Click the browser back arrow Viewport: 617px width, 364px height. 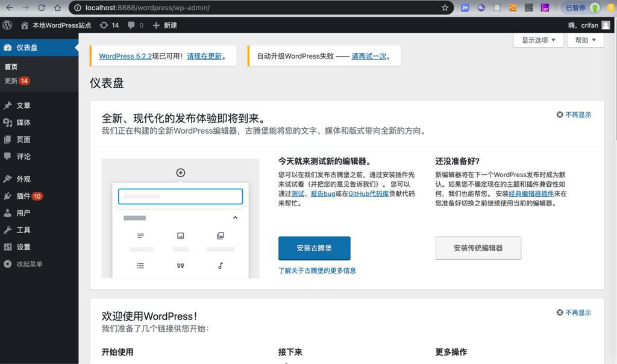tap(10, 8)
